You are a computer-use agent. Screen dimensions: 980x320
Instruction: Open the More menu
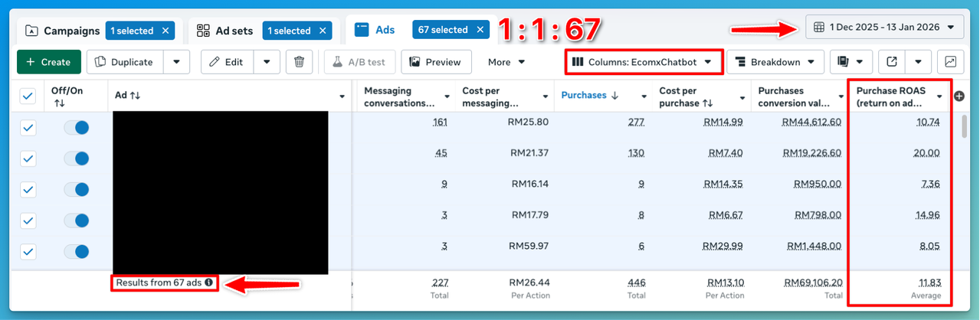pos(506,62)
